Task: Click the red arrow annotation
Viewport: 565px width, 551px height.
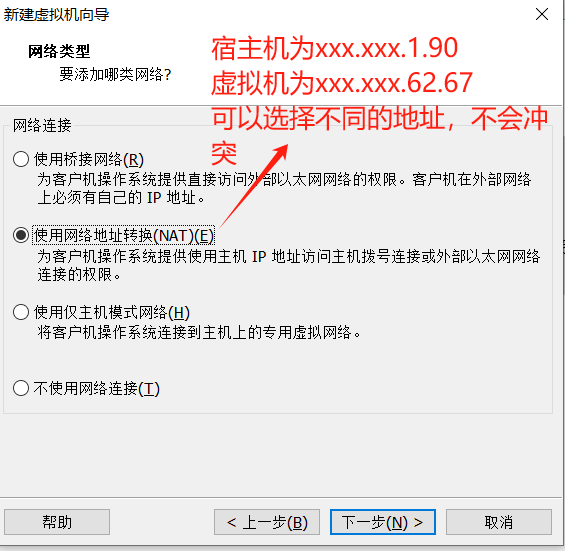Action: [x=254, y=186]
